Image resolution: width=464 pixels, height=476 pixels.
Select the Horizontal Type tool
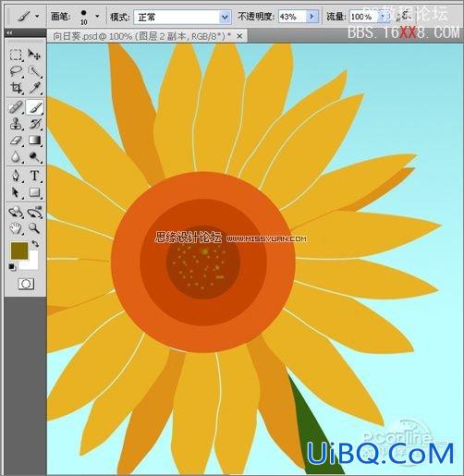[34, 176]
